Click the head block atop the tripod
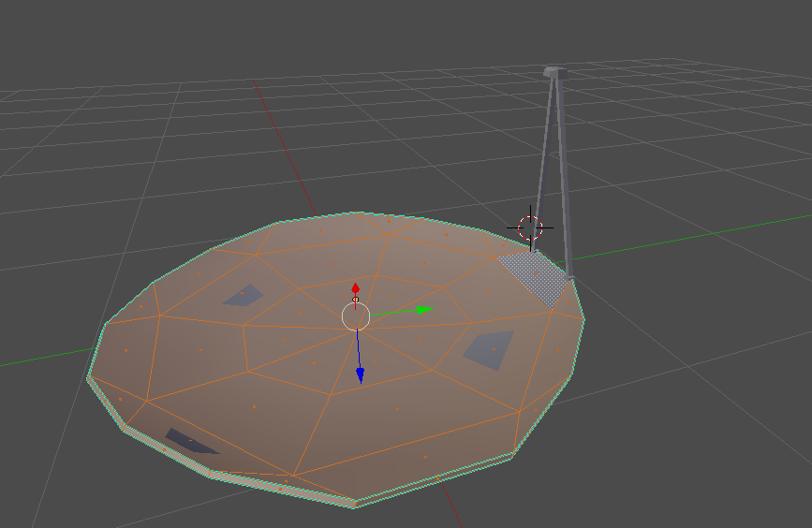Screen dimensions: 812x528 tap(554, 72)
